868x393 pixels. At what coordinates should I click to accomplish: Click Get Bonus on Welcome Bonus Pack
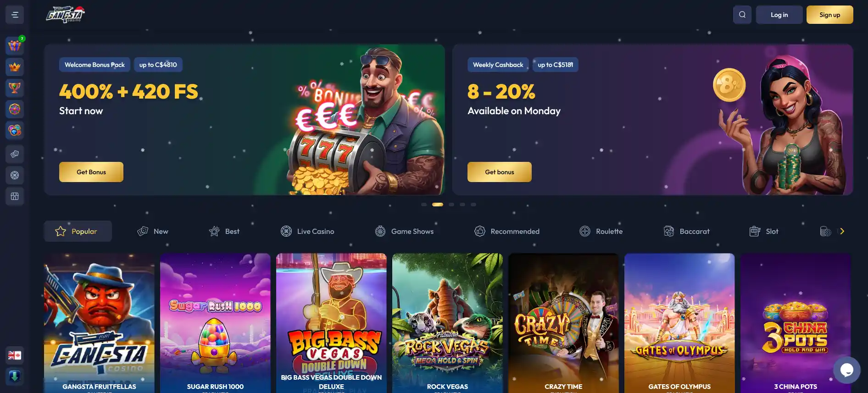pos(91,172)
